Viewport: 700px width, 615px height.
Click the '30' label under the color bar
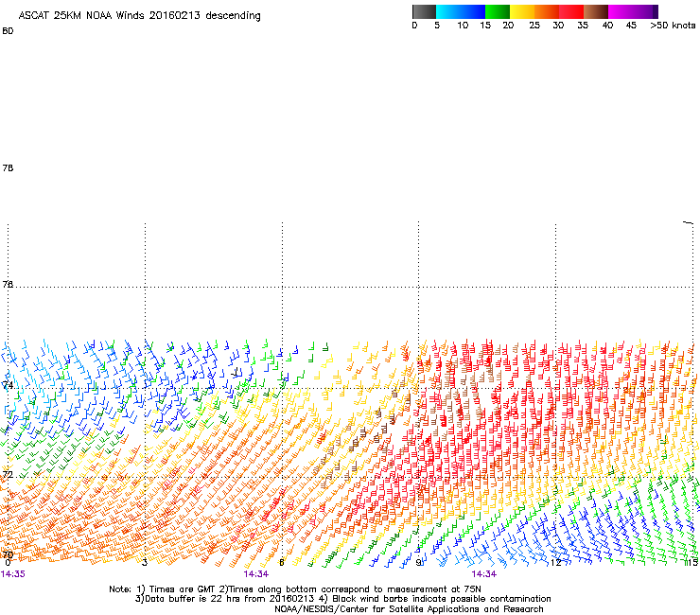[558, 26]
